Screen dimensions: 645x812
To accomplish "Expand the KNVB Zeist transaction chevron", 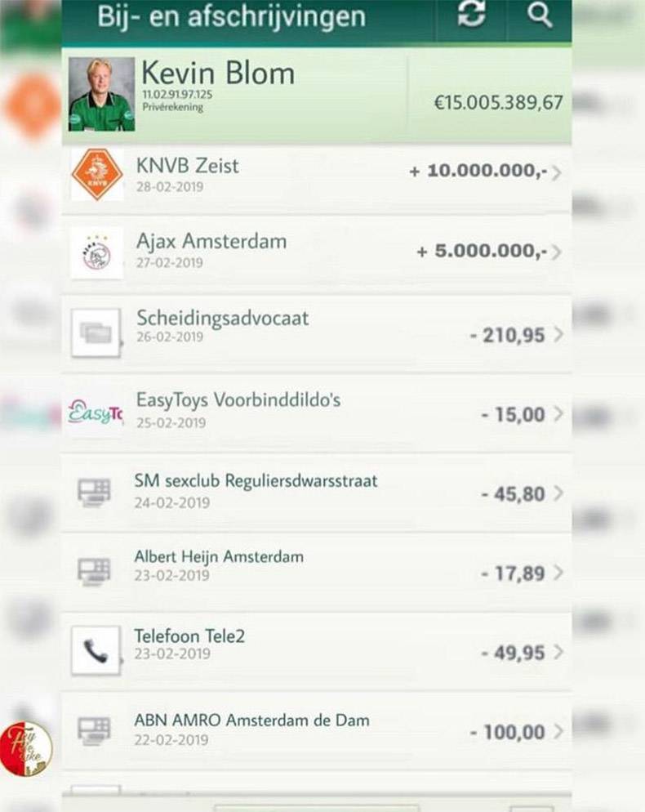I will click(557, 173).
